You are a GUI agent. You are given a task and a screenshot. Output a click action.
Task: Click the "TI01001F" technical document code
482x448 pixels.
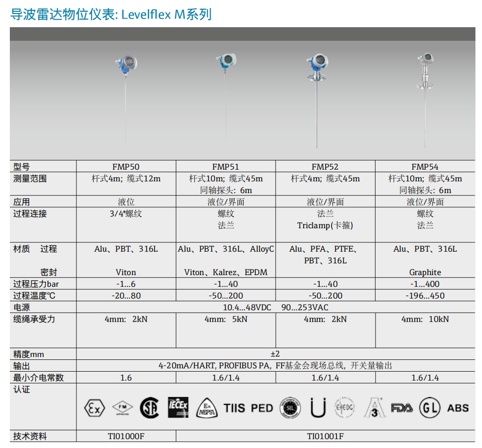(x=325, y=436)
